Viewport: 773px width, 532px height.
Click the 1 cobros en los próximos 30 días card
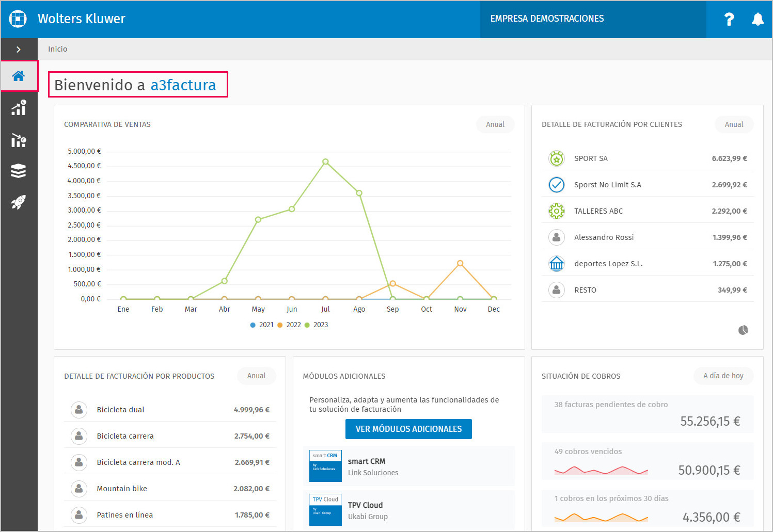648,508
